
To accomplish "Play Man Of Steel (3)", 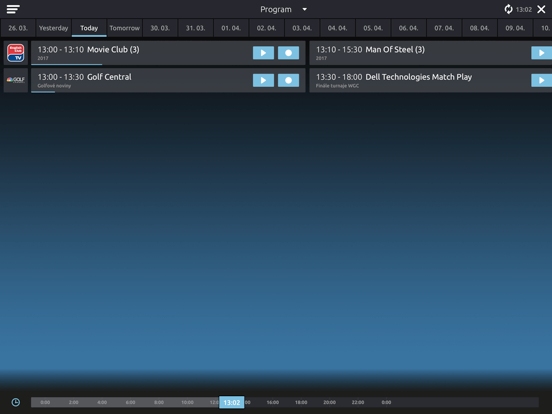I will click(x=541, y=53).
